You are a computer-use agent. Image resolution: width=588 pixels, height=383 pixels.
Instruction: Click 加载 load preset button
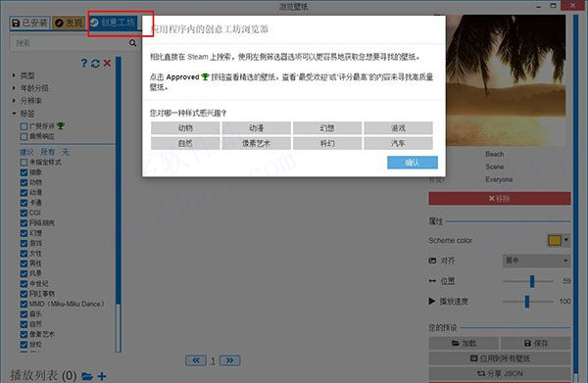[464, 343]
